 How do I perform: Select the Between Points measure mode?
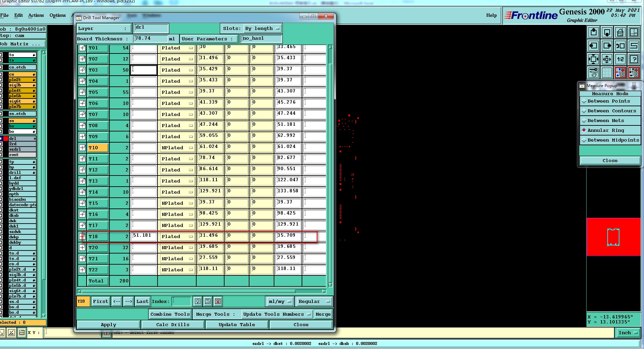pyautogui.click(x=610, y=101)
